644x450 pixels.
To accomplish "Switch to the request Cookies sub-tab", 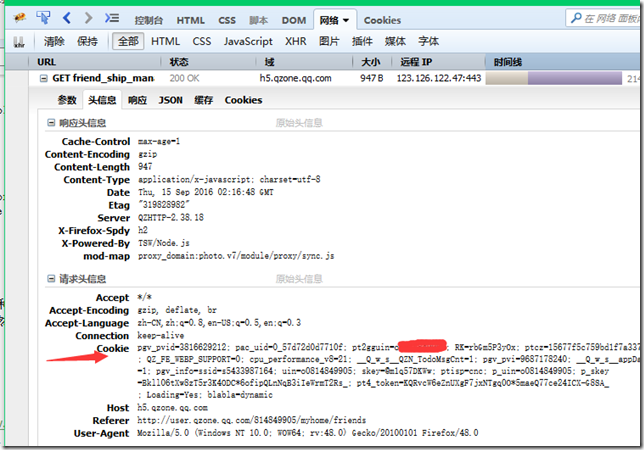I will point(243,100).
